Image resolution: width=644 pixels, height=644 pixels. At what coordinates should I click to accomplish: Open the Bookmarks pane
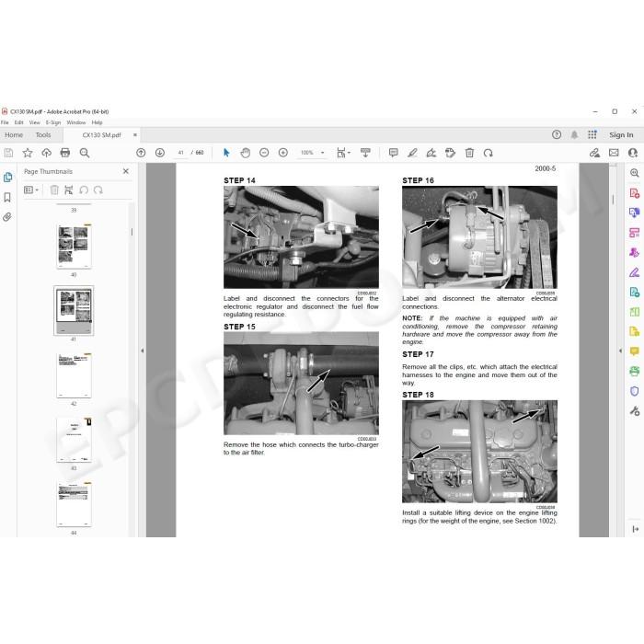coord(7,198)
